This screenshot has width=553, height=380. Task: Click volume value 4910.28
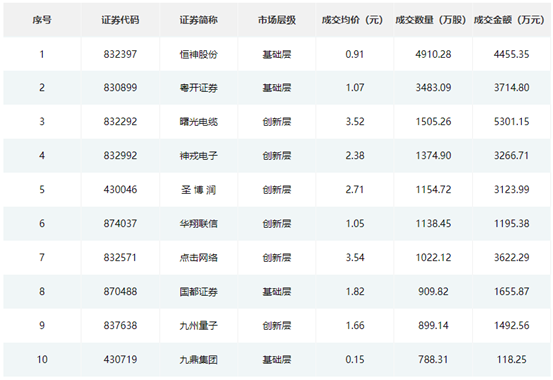433,54
